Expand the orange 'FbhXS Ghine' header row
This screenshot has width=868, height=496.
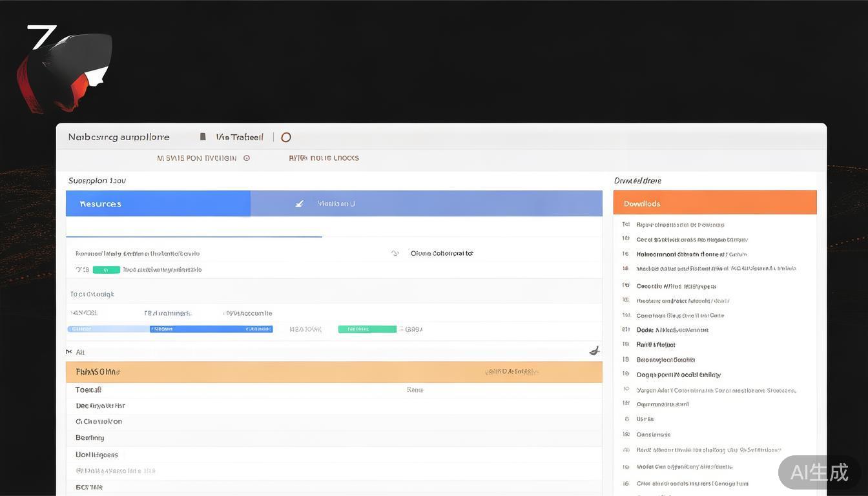pyautogui.click(x=334, y=372)
